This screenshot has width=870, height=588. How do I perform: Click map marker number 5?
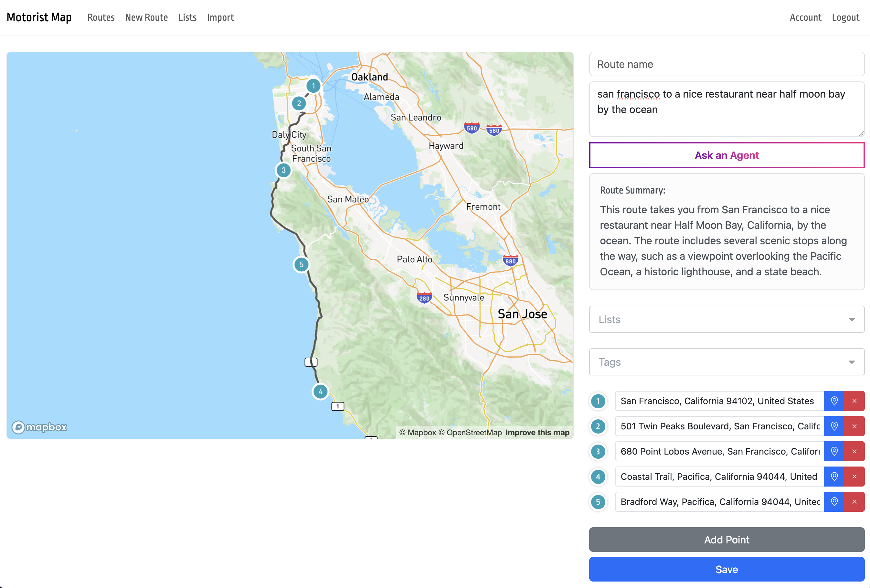[x=301, y=265]
